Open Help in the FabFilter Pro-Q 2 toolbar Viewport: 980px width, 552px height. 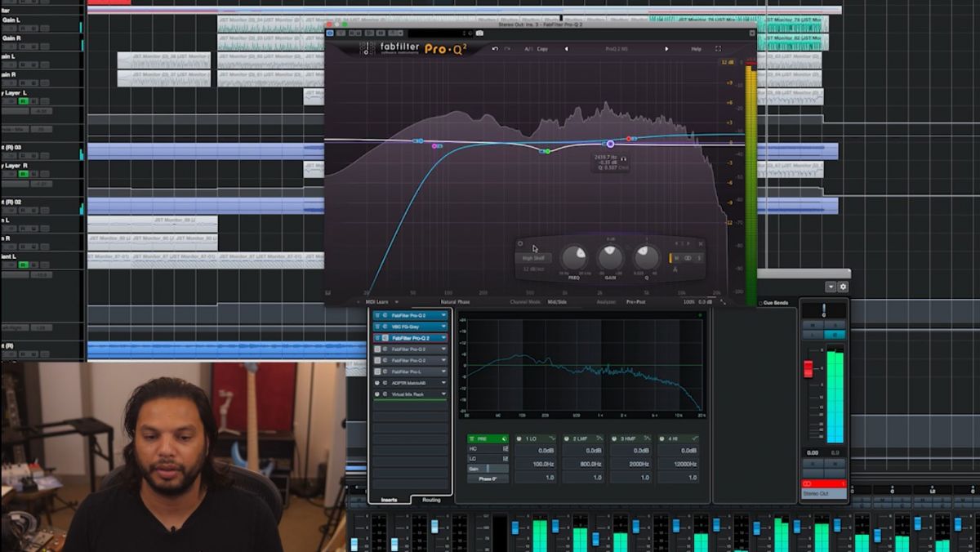tap(694, 49)
